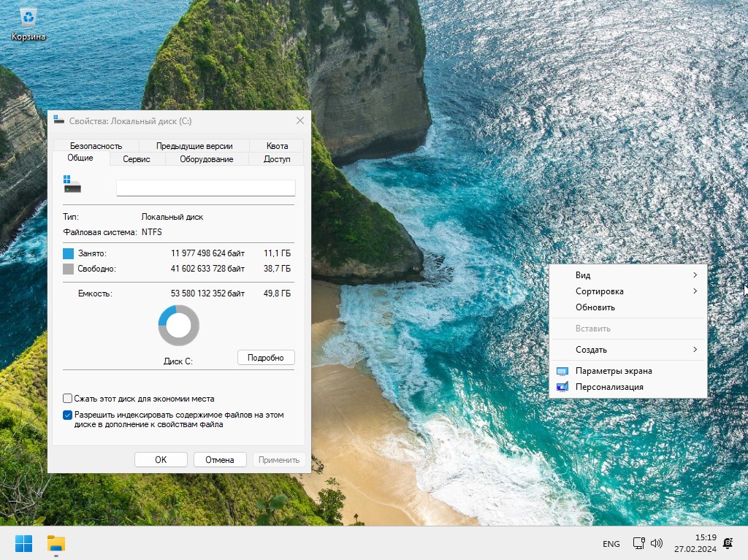Screen dimensions: 748x560
Task: Confirm with the OK button
Action: click(161, 460)
